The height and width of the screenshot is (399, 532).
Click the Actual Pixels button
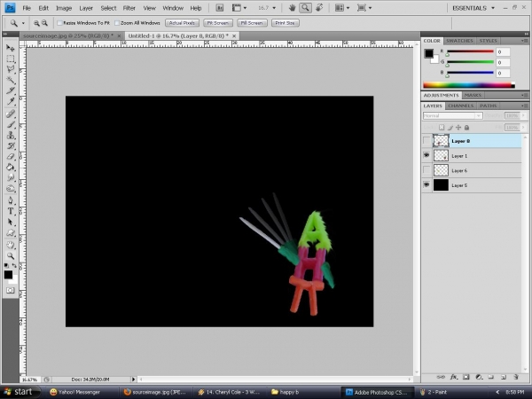(x=182, y=23)
